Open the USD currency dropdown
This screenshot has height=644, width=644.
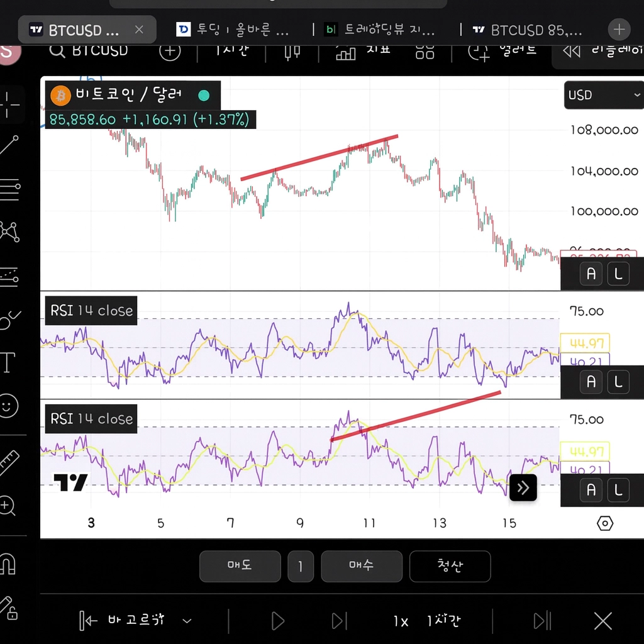click(x=604, y=95)
